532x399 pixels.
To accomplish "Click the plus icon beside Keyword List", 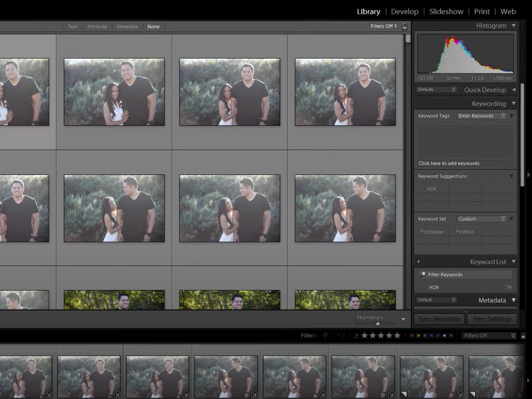I will click(419, 262).
